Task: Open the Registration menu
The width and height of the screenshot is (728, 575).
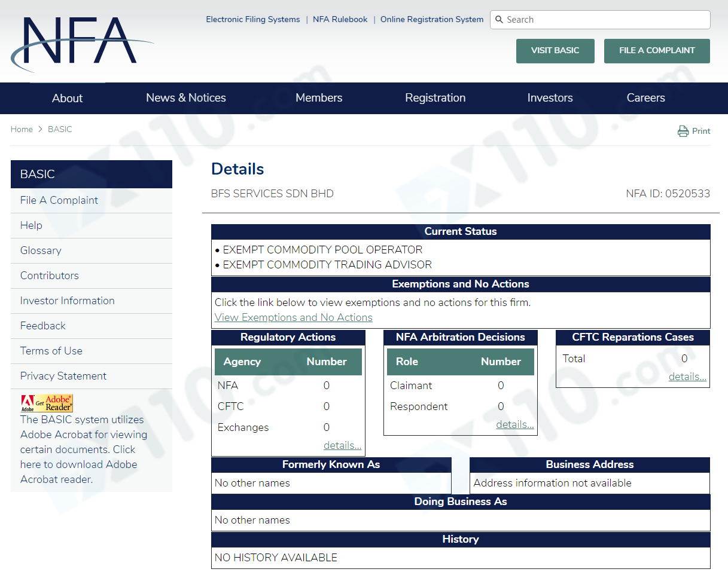Action: [x=435, y=98]
